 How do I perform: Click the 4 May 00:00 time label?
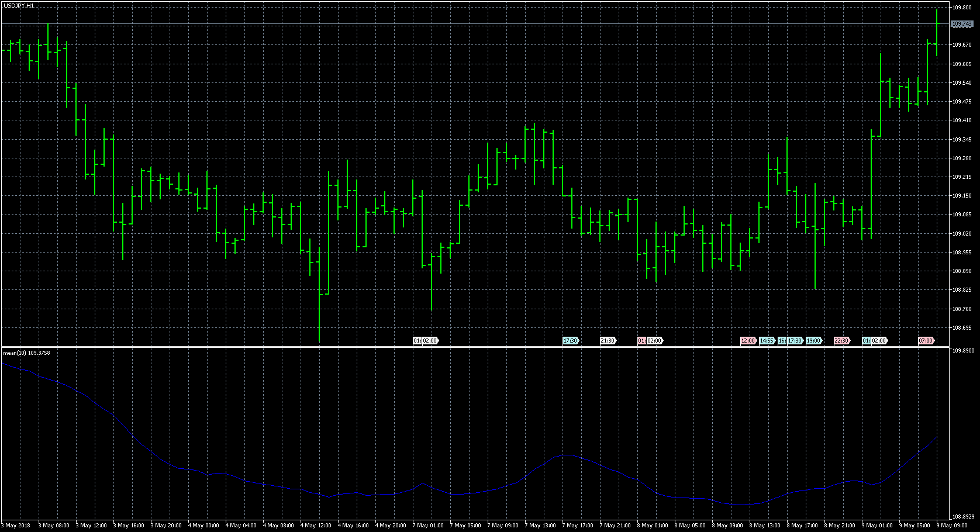click(x=203, y=526)
